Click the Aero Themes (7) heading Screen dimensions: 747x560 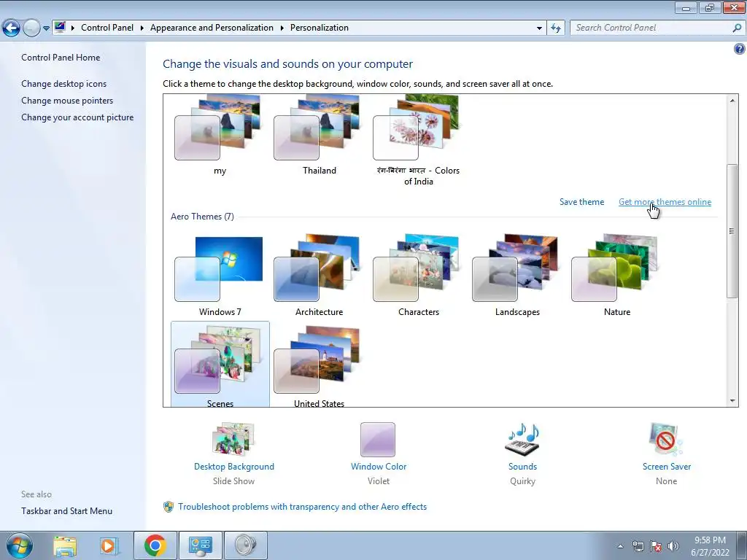pyautogui.click(x=202, y=216)
